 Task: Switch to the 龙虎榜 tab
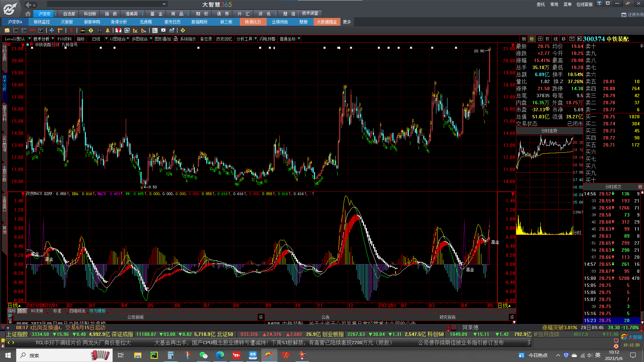point(146,22)
